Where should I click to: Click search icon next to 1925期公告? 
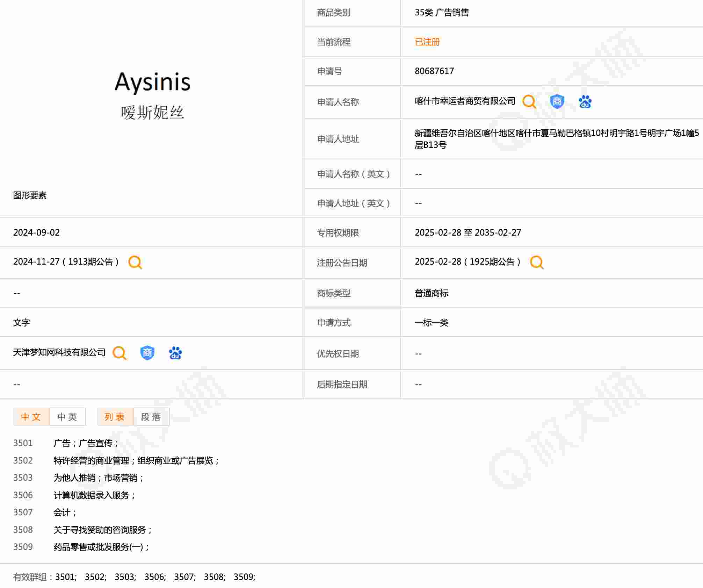point(537,262)
